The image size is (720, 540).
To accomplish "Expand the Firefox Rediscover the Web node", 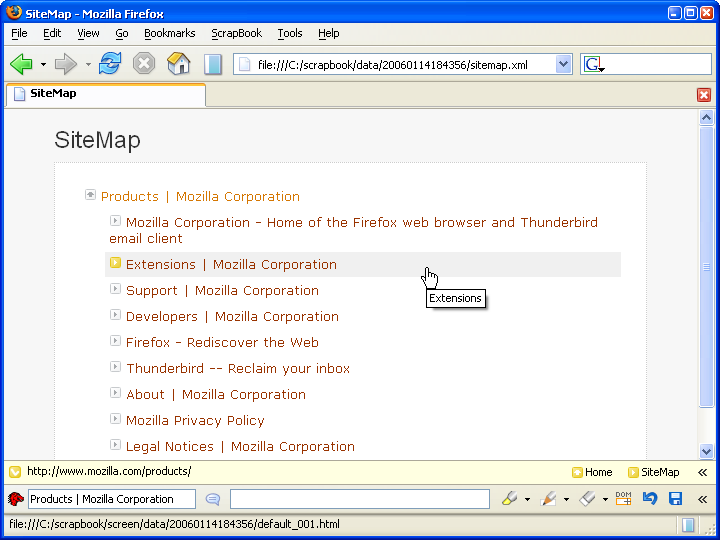I will [x=115, y=341].
